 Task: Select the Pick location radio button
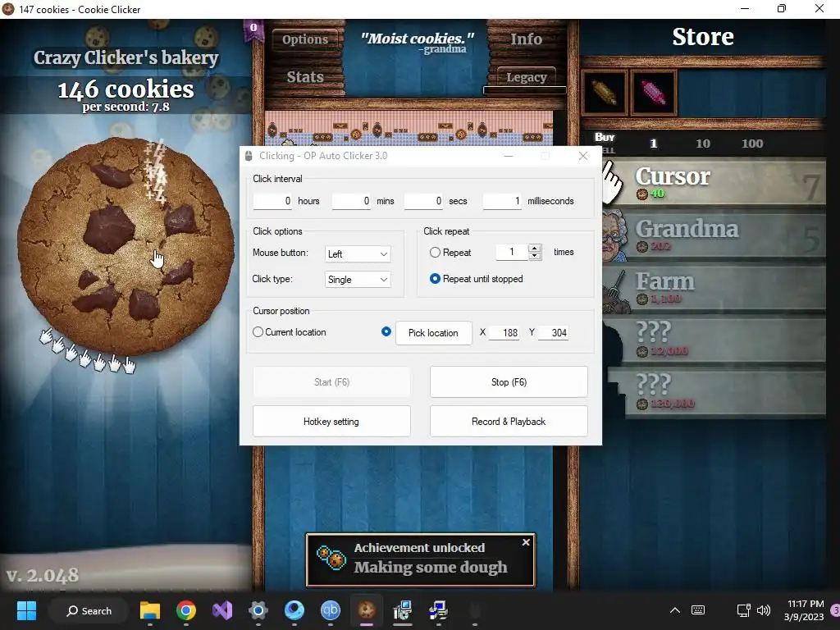tap(386, 331)
